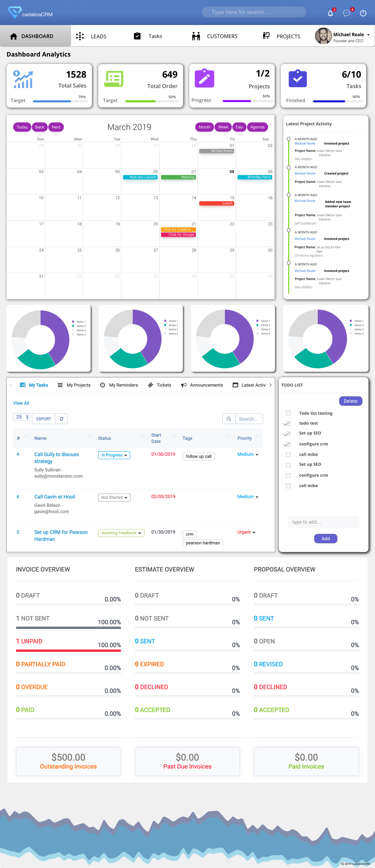Click the cadabraCRM diamond logo

tap(15, 13)
